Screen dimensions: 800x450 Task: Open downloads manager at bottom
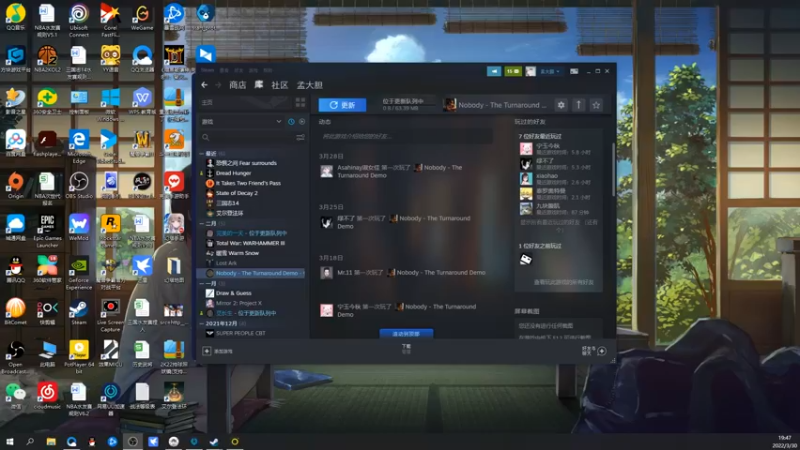point(406,348)
